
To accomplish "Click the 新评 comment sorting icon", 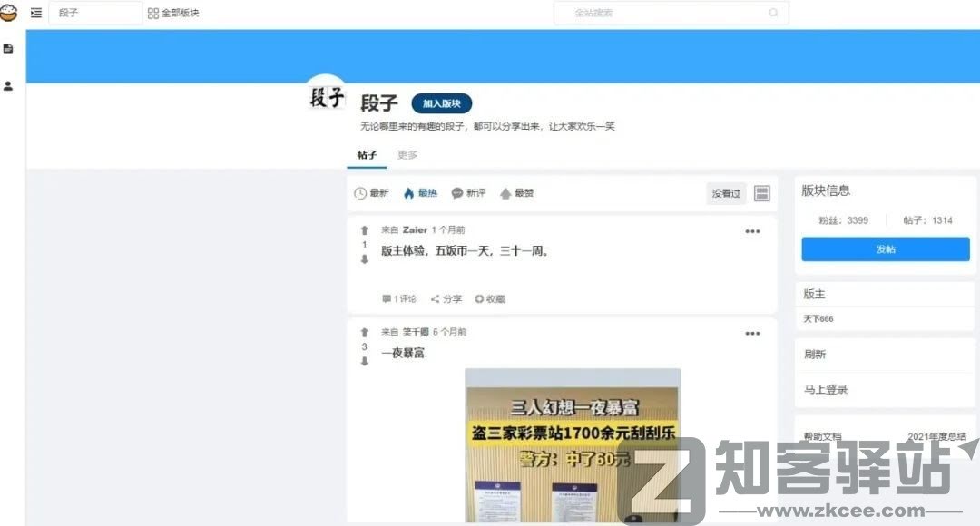I will tap(456, 192).
